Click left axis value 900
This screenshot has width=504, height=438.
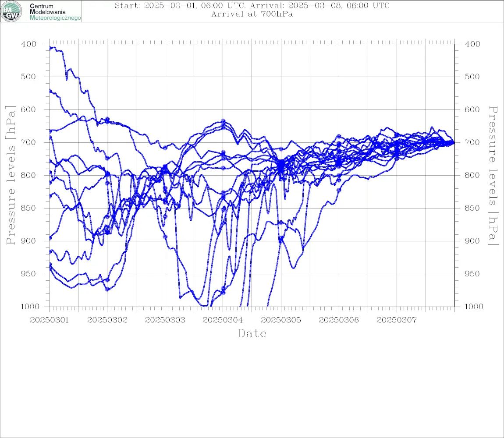click(28, 241)
